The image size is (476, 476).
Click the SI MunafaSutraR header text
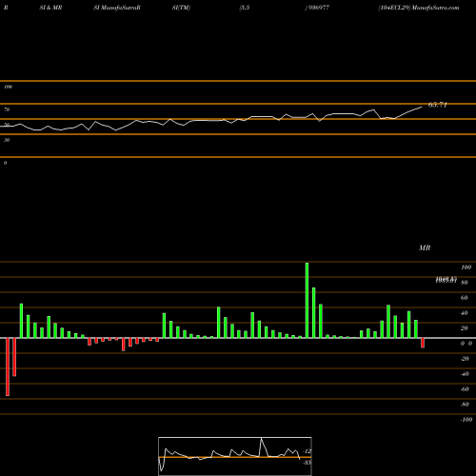(x=117, y=8)
